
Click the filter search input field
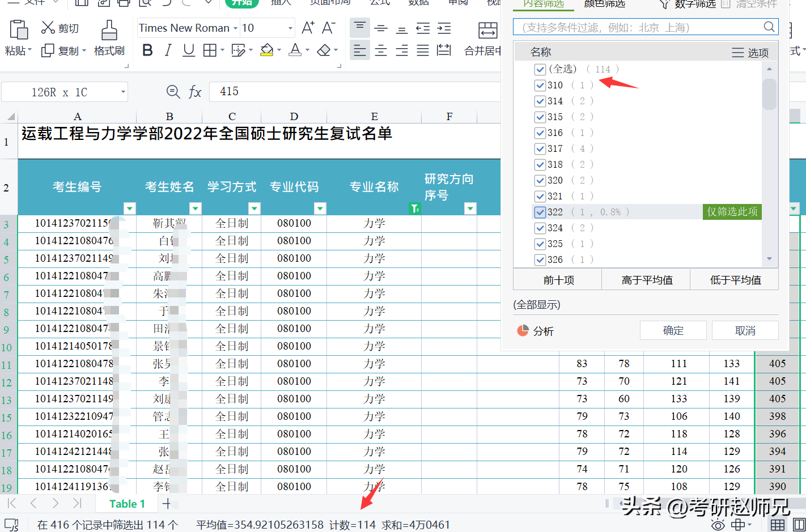(x=640, y=27)
